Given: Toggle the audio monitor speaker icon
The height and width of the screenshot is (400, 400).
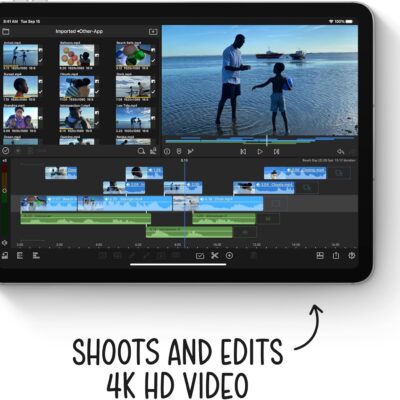Looking at the screenshot, I should pyautogui.click(x=5, y=243).
